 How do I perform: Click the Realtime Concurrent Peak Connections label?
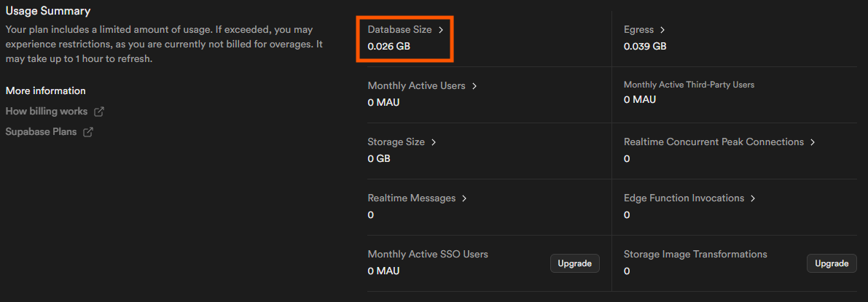713,142
